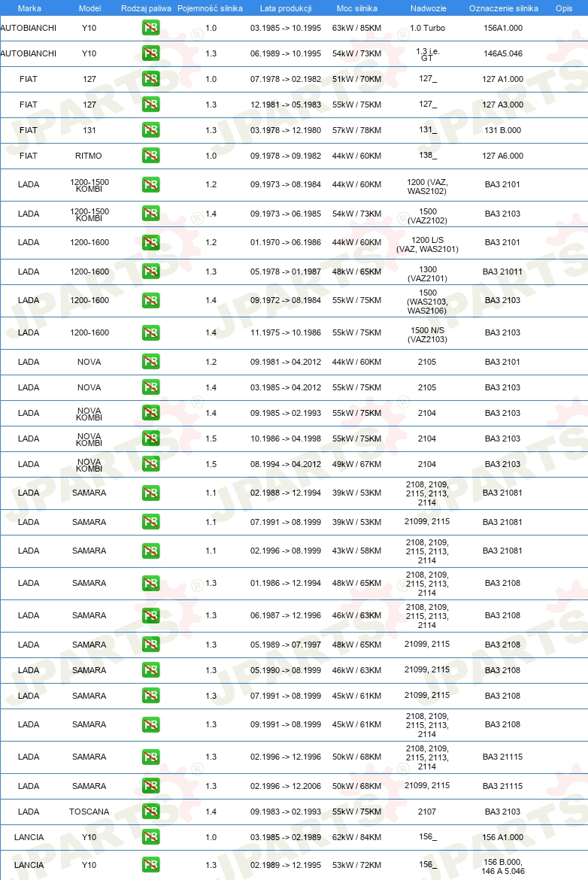Click the 49kW / 67KM power cell
Screen dimensions: 588x880
click(x=357, y=464)
